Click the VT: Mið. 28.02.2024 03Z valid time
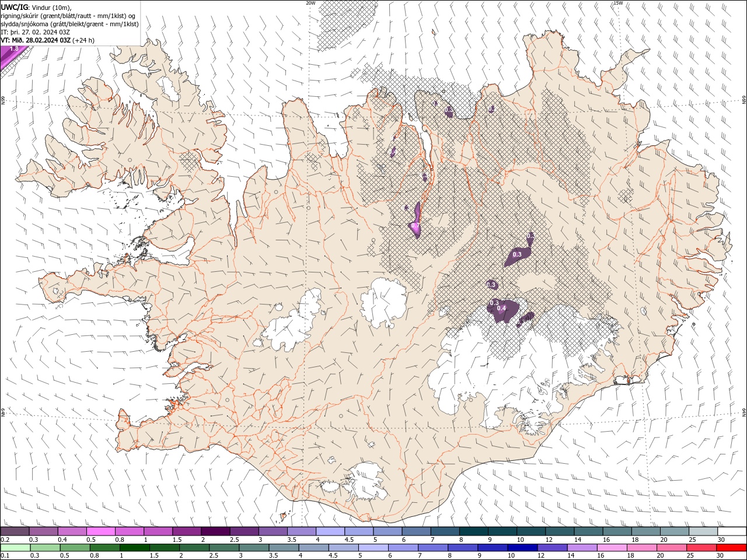 pos(36,40)
